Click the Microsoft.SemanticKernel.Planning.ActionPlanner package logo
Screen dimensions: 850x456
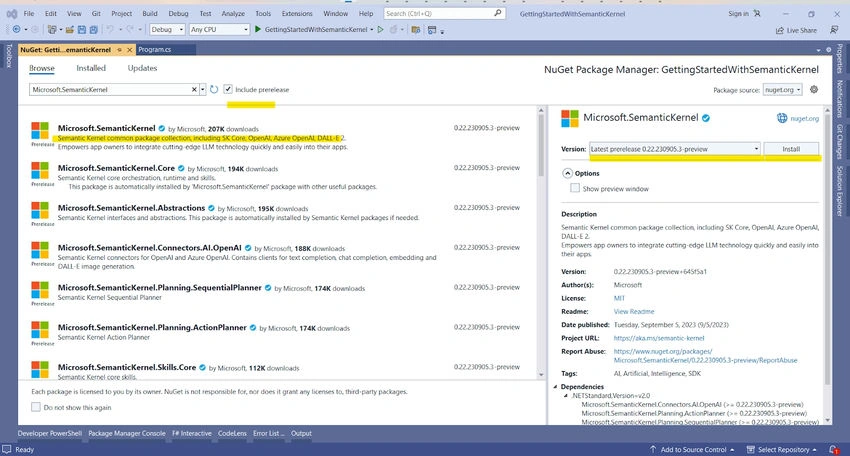pyautogui.click(x=40, y=330)
